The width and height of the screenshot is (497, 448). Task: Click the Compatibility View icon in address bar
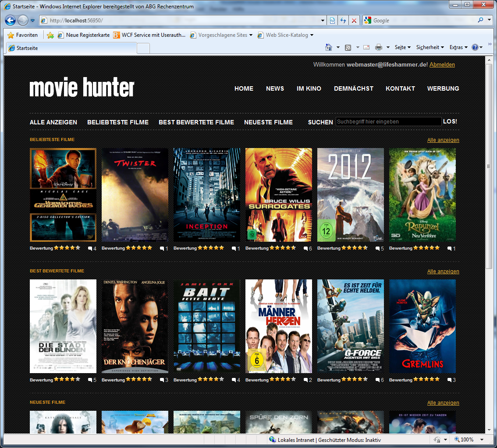pyautogui.click(x=333, y=21)
